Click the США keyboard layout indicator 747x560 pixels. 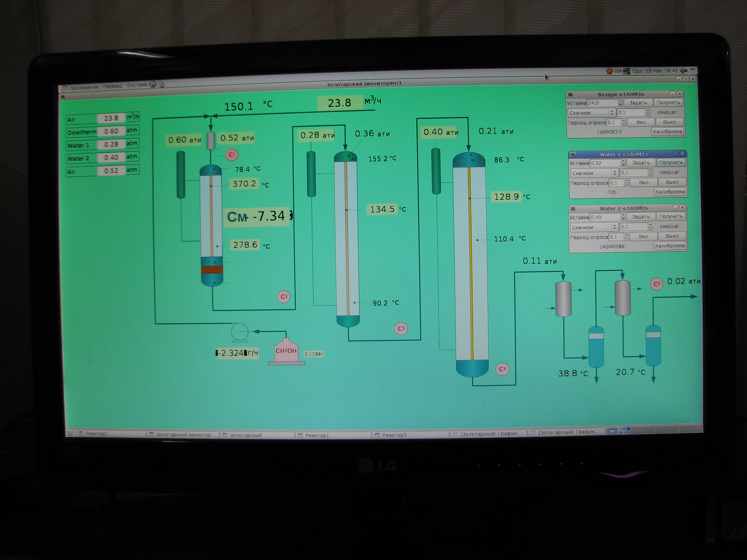618,71
